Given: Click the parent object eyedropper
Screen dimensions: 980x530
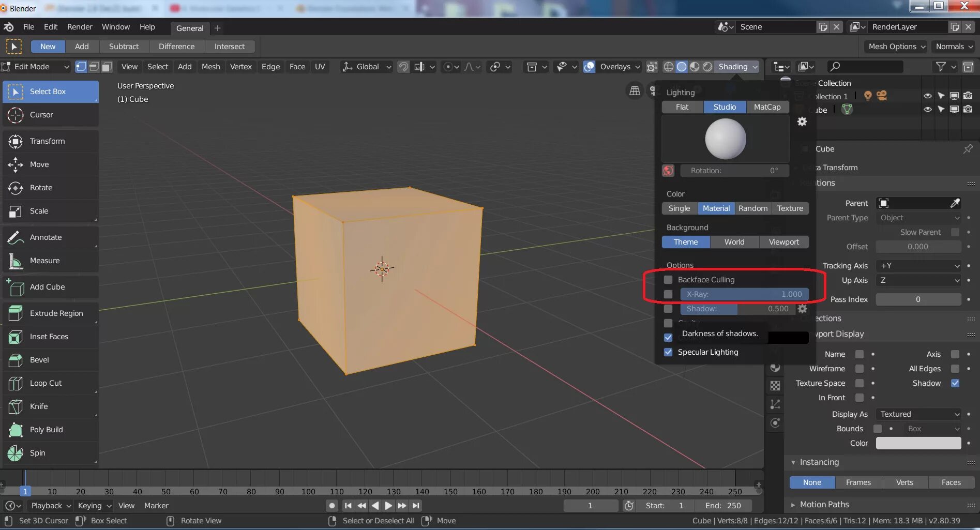Looking at the screenshot, I should point(955,203).
